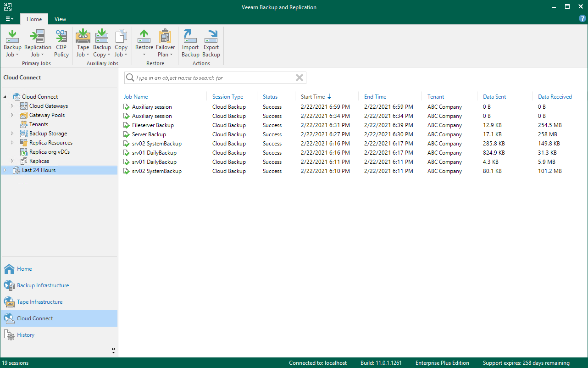Switch to the Home ribbon tab
588x368 pixels.
click(34, 19)
